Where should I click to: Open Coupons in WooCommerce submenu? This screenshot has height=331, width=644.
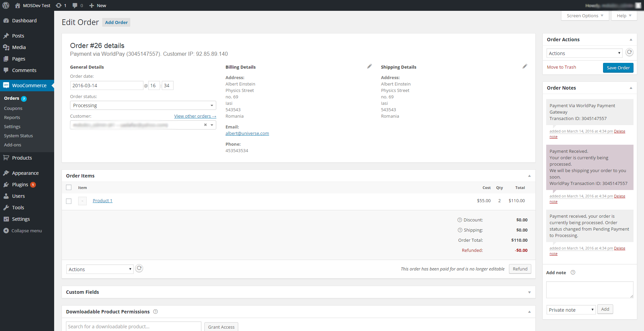pyautogui.click(x=13, y=109)
